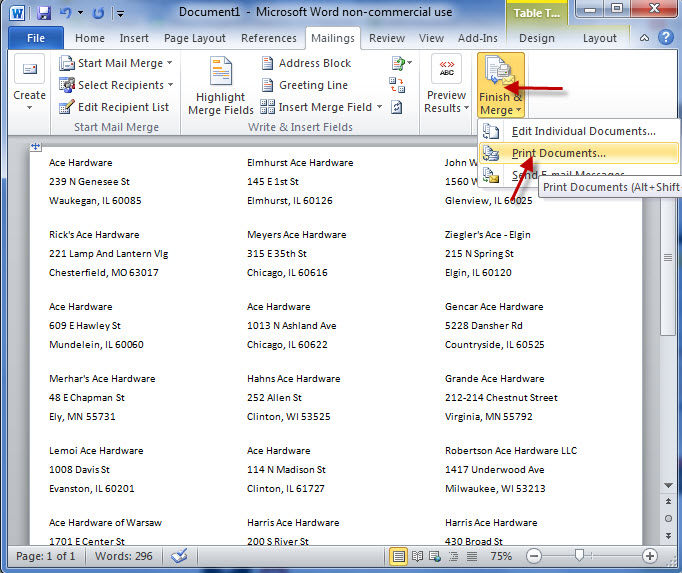Open the Rules icon dropdown

pos(401,64)
